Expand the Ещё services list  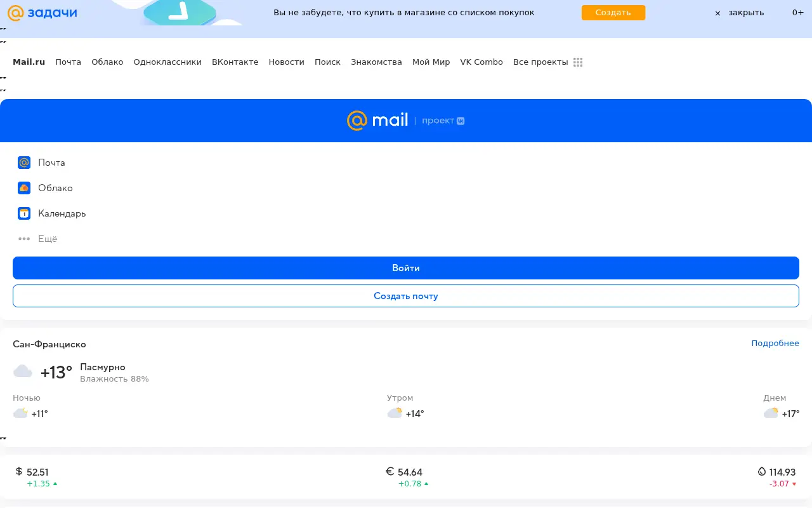click(x=48, y=239)
